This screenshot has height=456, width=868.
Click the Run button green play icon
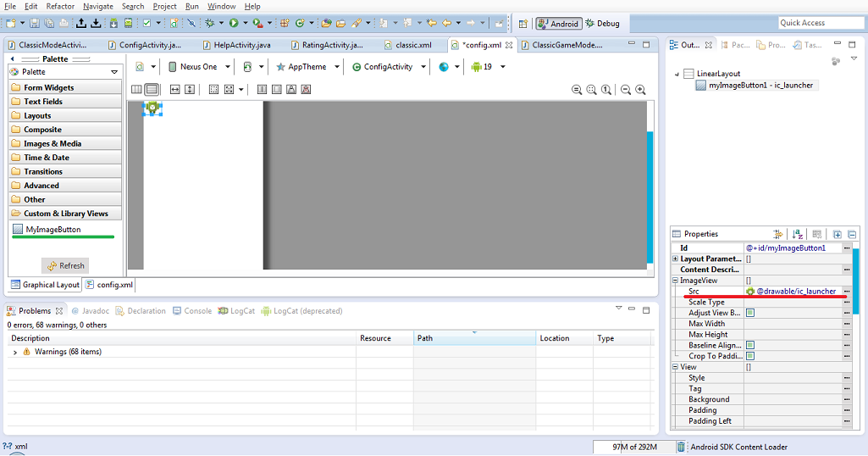(x=234, y=23)
